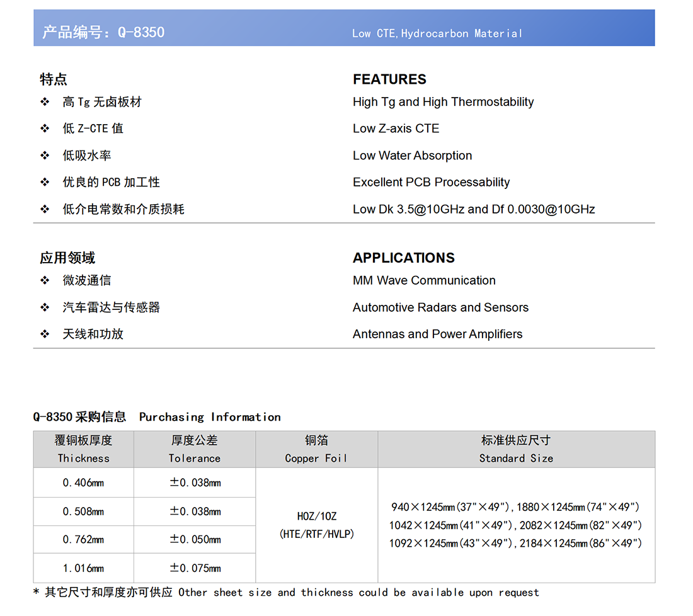Click the diamond bullet beside 优良的 PCB 加工性
Screen dimensions: 693x616
[45, 182]
